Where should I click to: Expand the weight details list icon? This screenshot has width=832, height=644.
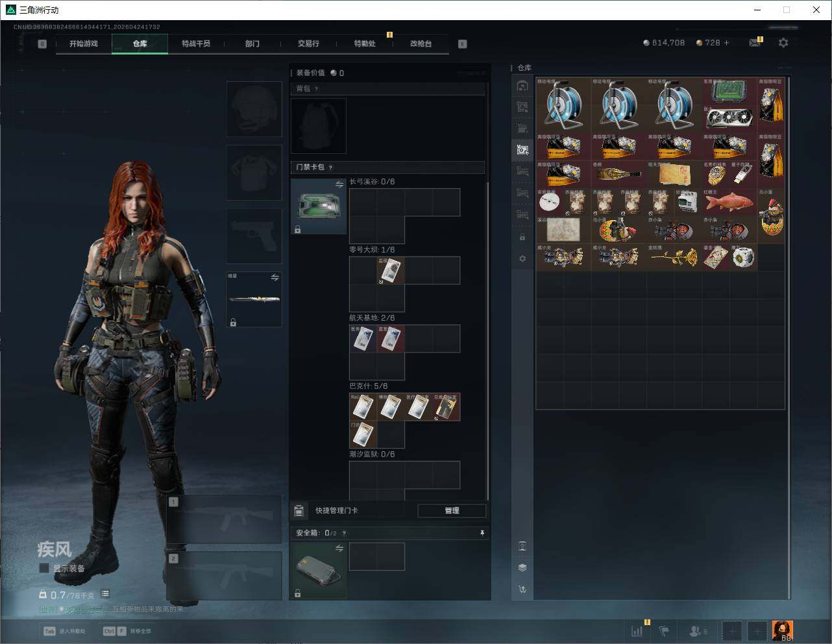pos(105,593)
